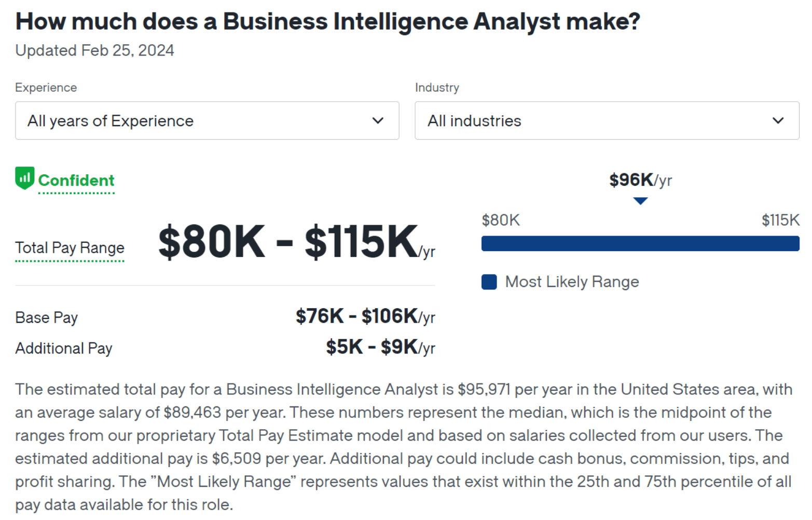Select the Additional Pay row
Viewport: 812px width, 520px height.
click(x=63, y=348)
